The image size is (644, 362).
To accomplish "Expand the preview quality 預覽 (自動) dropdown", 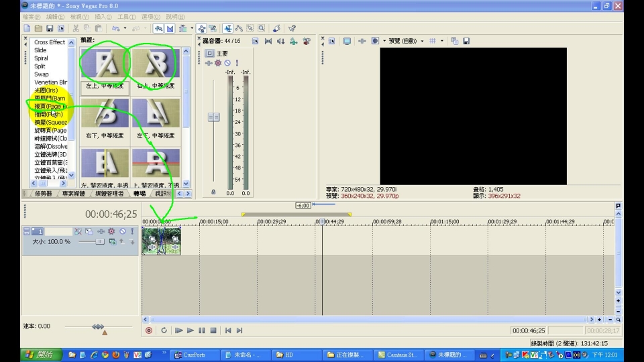I will point(406,41).
